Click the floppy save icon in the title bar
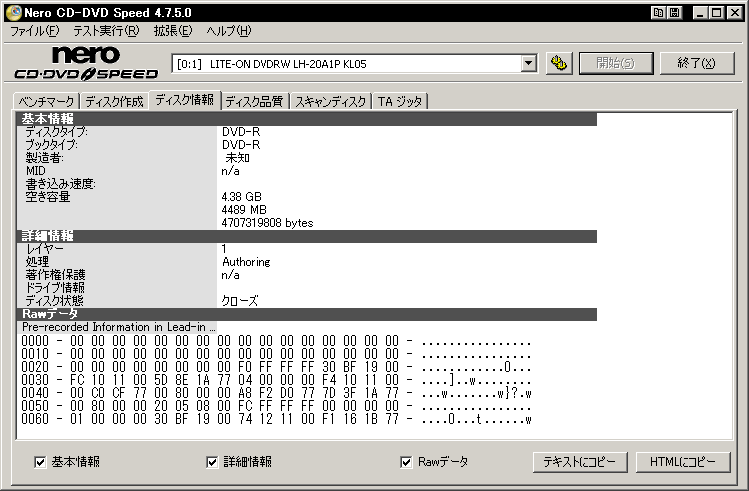The height and width of the screenshot is (491, 749). point(674,13)
